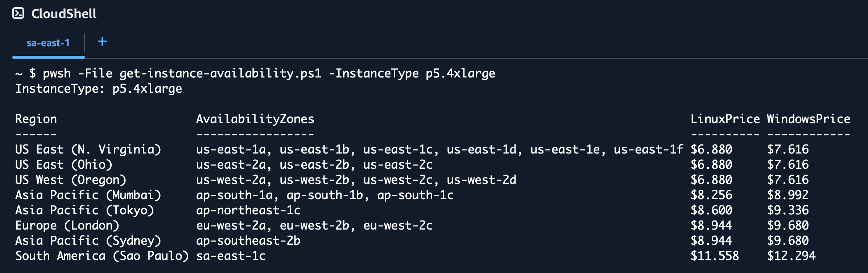This screenshot has height=273, width=868.
Task: Open a new tab with plus icon
Action: (102, 42)
